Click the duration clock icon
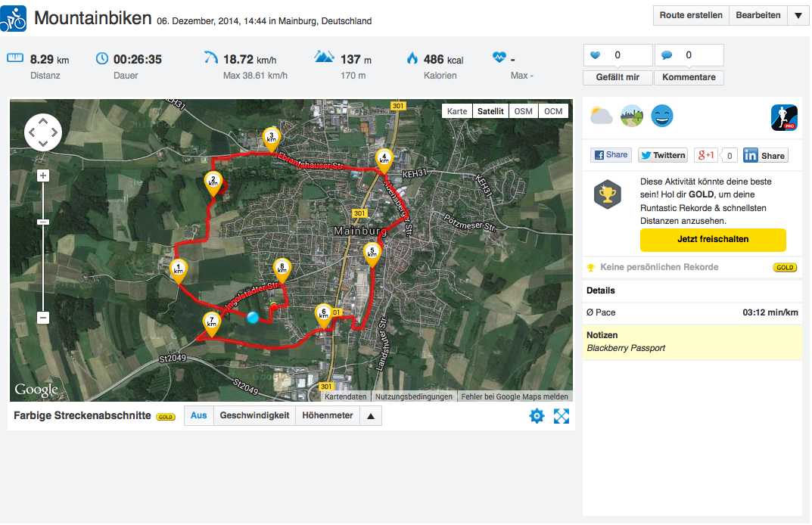The height and width of the screenshot is (525, 812). [x=102, y=58]
